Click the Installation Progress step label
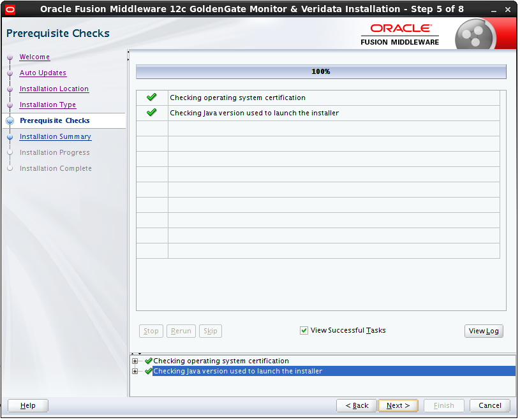520x420 pixels. point(55,153)
